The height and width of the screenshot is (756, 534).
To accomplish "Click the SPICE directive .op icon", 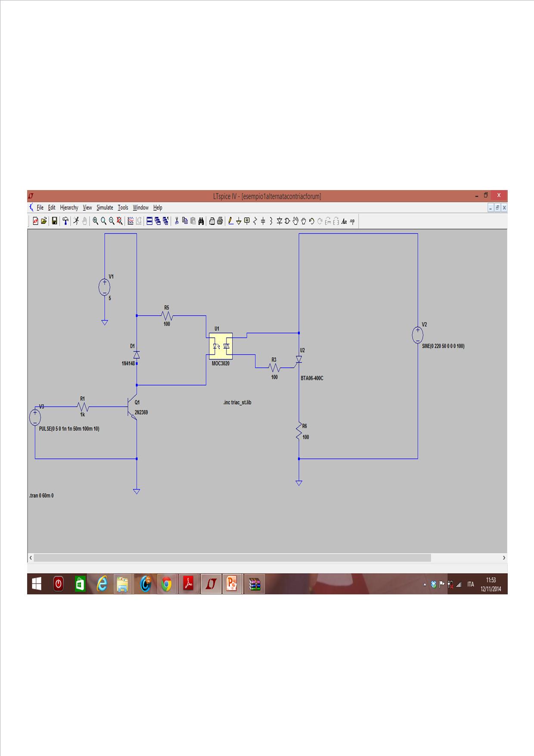I will (352, 221).
